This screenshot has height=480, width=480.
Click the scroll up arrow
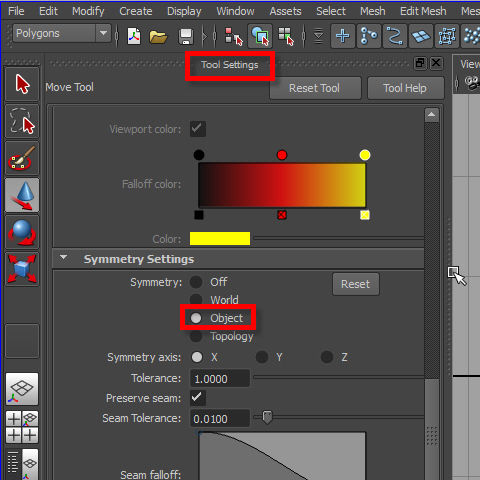tap(432, 115)
